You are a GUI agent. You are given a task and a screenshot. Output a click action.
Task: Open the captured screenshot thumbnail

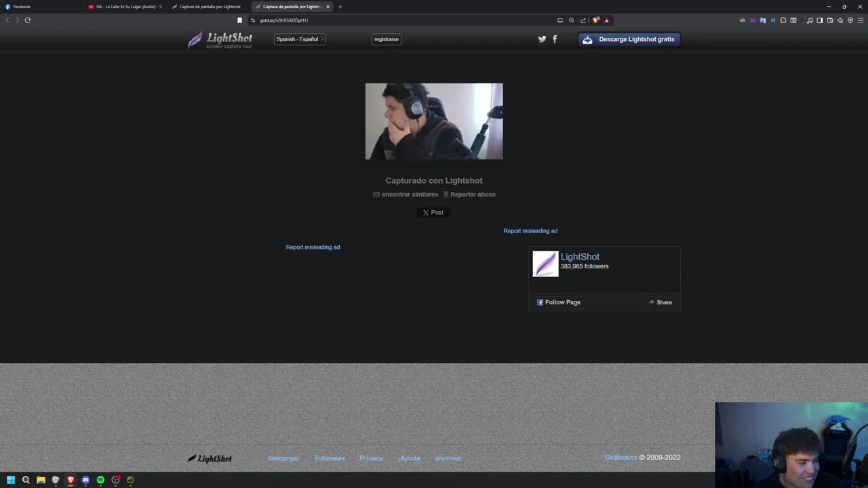tap(434, 121)
